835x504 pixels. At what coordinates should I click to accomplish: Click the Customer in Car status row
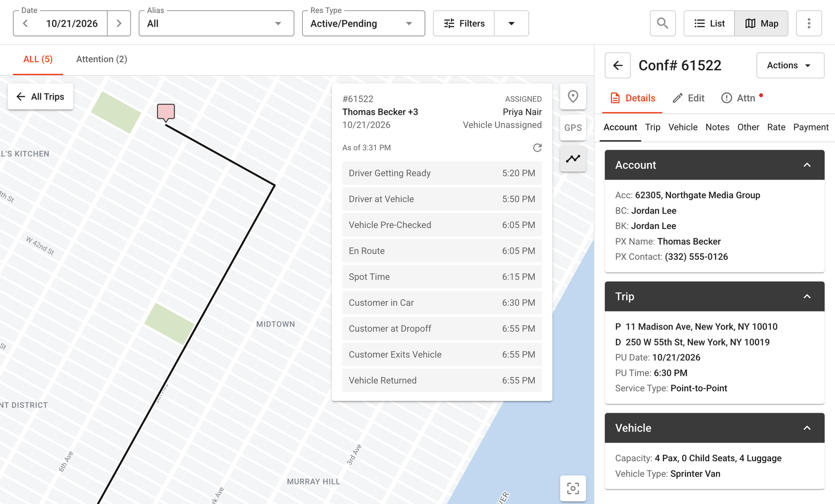pos(442,303)
